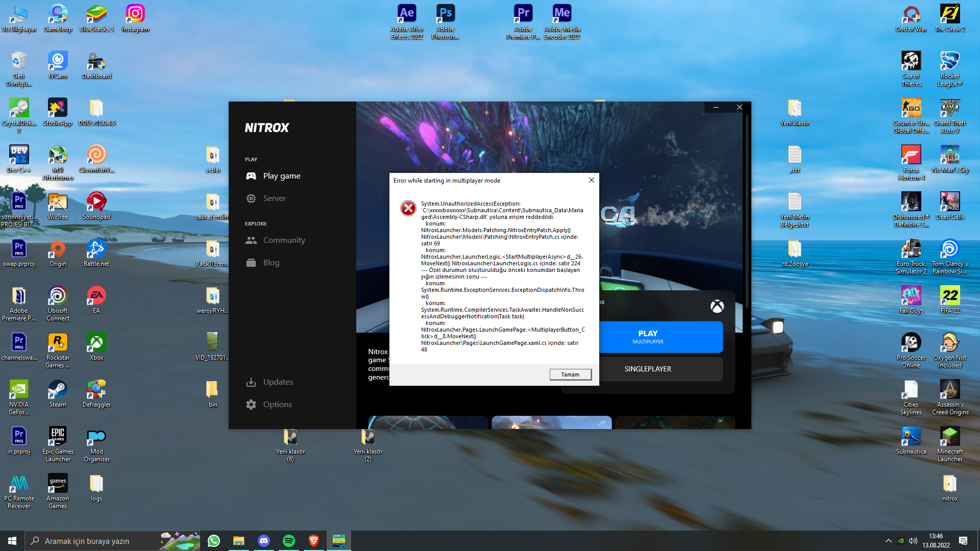The width and height of the screenshot is (980, 551).
Task: Select Adobe After Effects 2022 icon
Action: point(407,22)
